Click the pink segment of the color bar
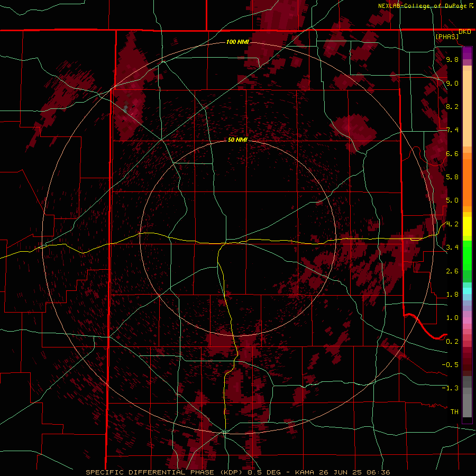The width and height of the screenshot is (476, 476). (467, 321)
